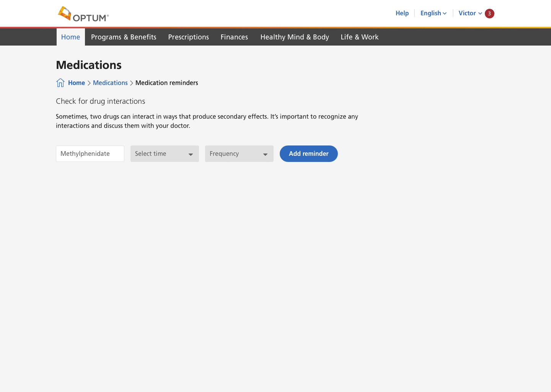The width and height of the screenshot is (551, 392).
Task: Navigate to Life & Work
Action: [360, 37]
